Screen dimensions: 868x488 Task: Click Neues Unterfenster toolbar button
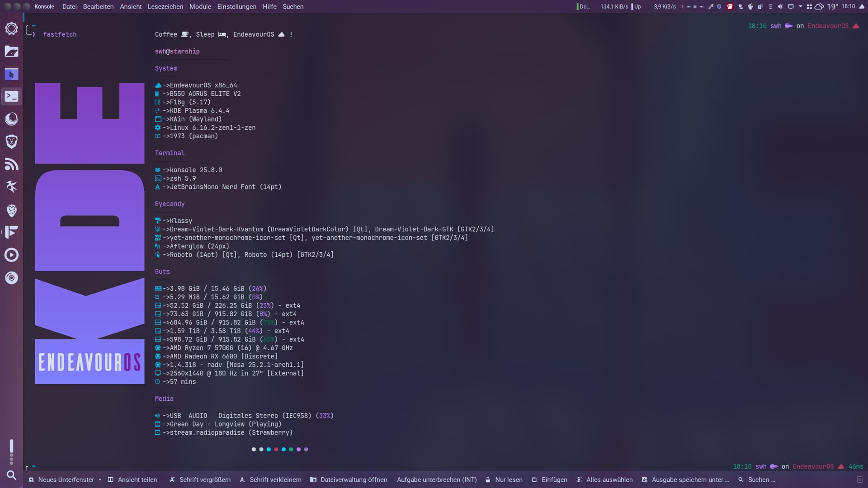(61, 480)
